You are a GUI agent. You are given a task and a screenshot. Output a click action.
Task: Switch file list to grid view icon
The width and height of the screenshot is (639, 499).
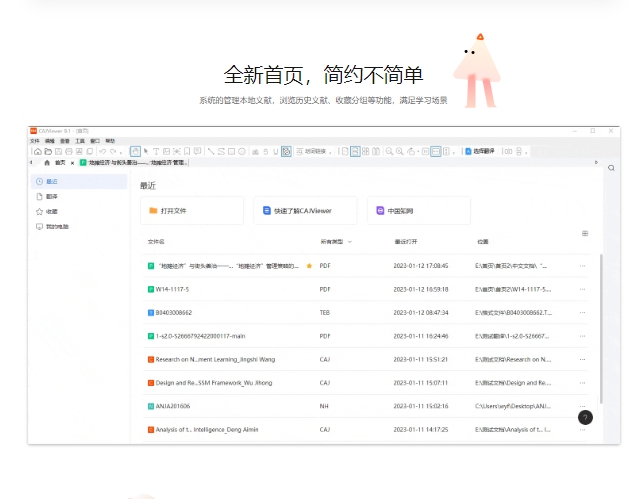click(x=585, y=233)
